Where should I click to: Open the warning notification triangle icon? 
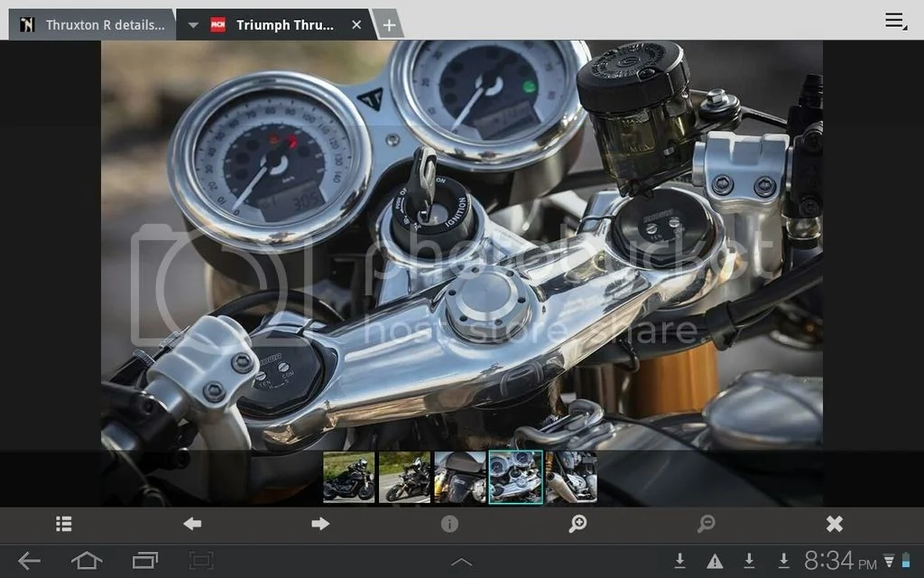pyautogui.click(x=715, y=561)
